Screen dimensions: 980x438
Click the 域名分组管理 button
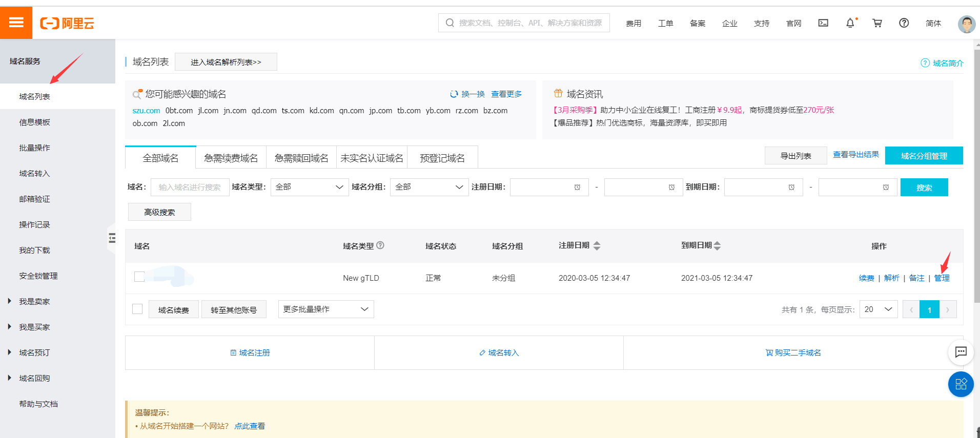click(924, 156)
